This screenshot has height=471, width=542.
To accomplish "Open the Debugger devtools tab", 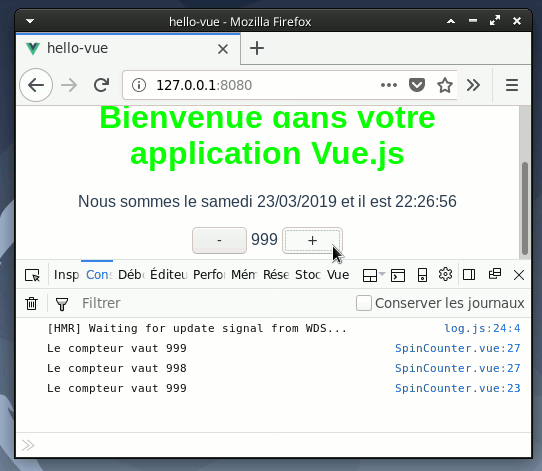I will 131,275.
